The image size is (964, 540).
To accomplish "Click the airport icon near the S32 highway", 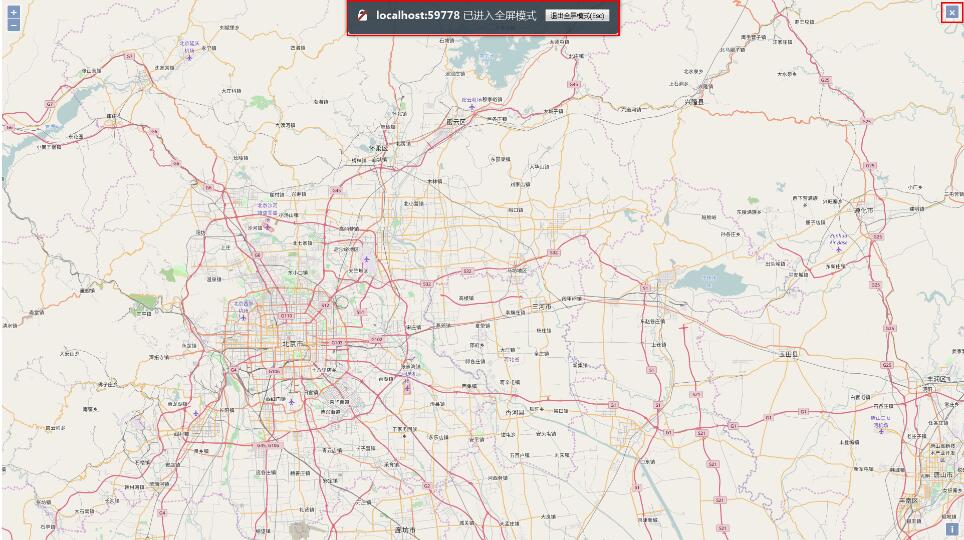I will click(367, 260).
